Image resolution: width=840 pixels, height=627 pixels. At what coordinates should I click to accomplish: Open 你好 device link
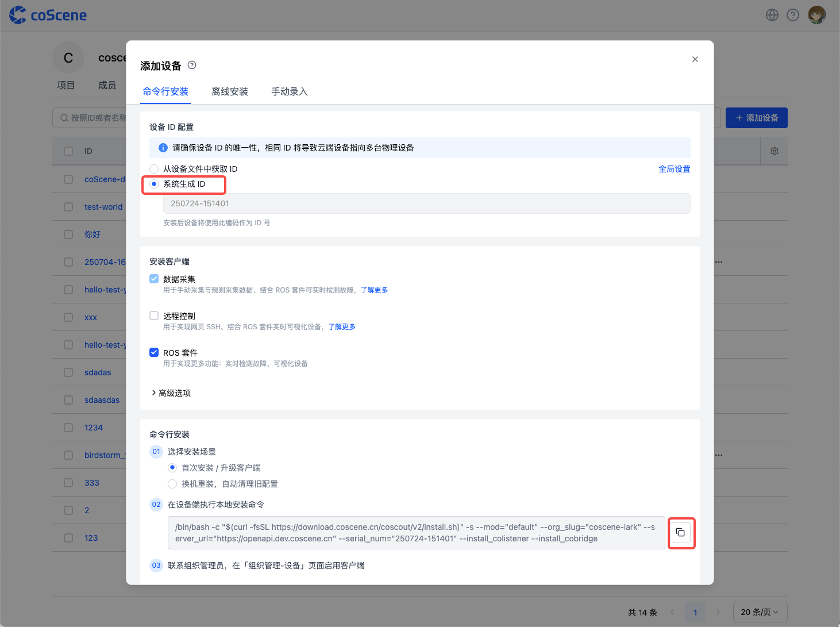pos(93,234)
